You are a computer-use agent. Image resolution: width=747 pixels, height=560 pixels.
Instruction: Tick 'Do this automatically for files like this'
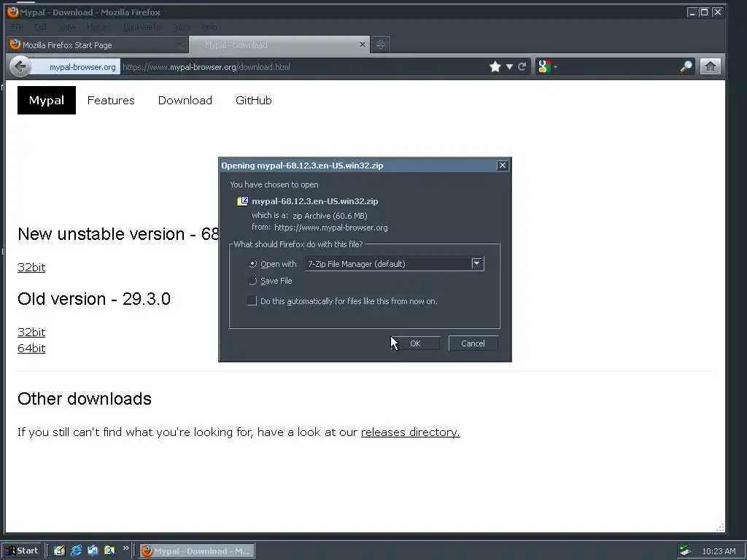(x=252, y=301)
